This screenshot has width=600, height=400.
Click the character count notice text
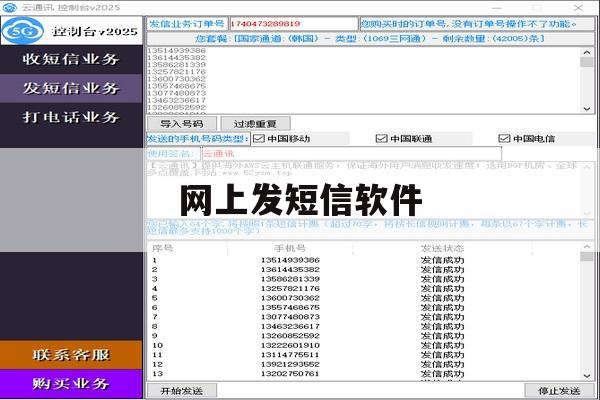(367, 227)
